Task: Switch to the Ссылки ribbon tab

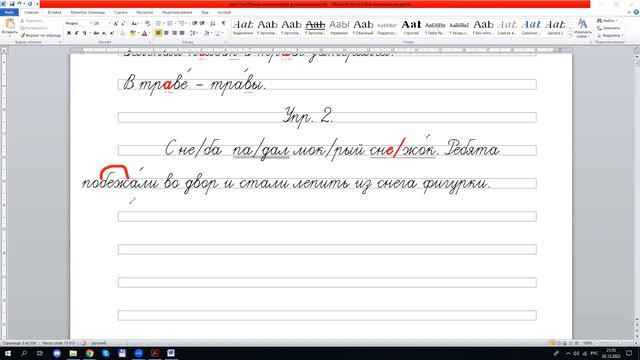Action: (121, 12)
